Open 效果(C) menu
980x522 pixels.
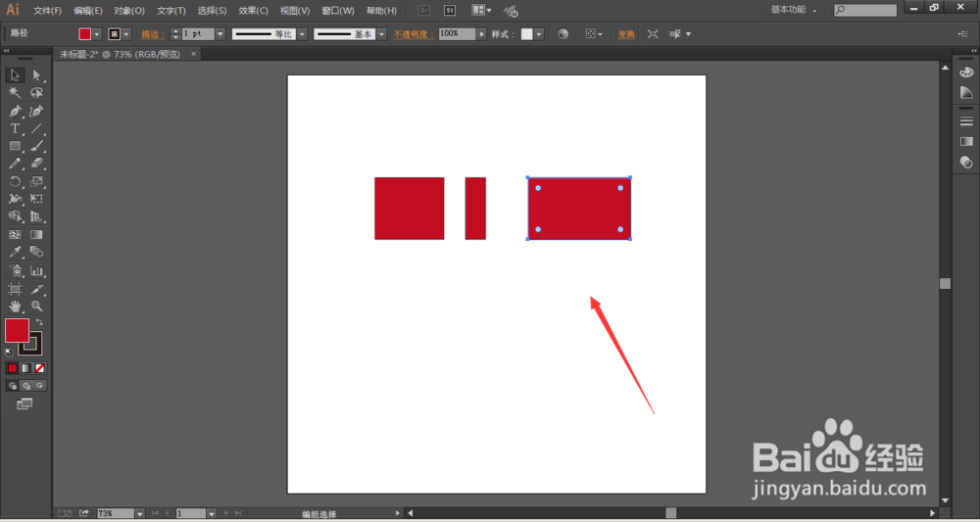pyautogui.click(x=253, y=11)
